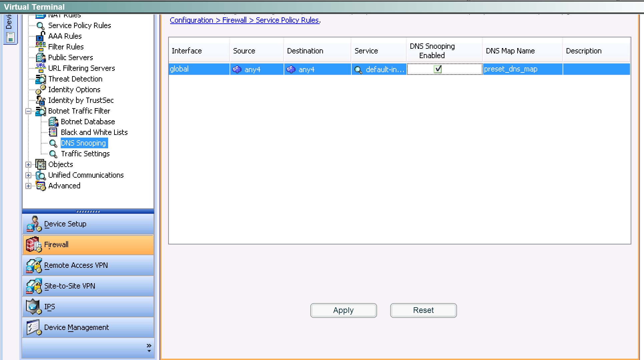This screenshot has height=360, width=644.
Task: Click the navigation pane splitter grip
Action: [88, 211]
